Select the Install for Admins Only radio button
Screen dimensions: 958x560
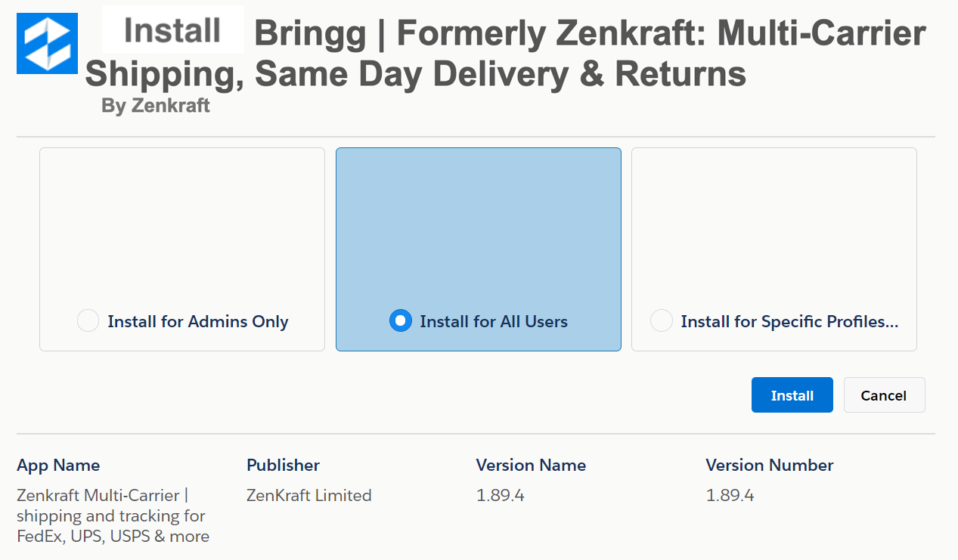tap(88, 321)
